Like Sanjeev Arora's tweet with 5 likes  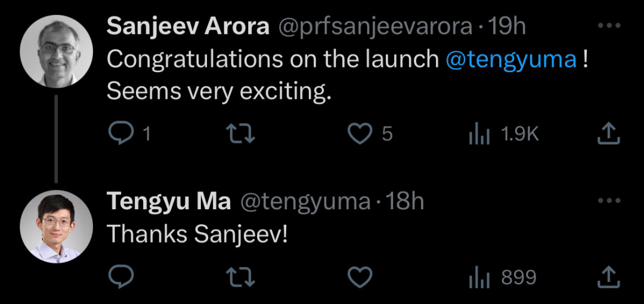point(360,134)
